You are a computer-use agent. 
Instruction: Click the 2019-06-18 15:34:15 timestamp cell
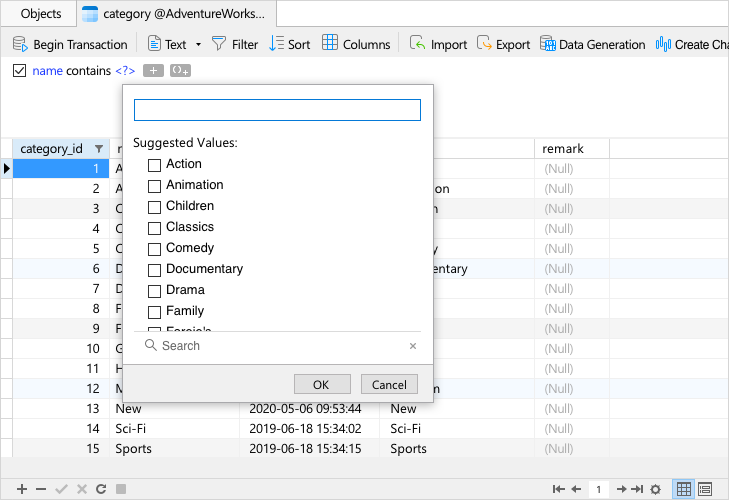click(309, 448)
